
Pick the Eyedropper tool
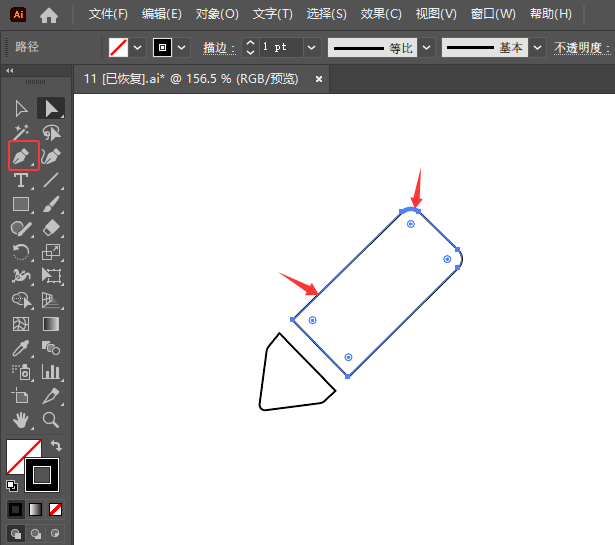(x=21, y=348)
